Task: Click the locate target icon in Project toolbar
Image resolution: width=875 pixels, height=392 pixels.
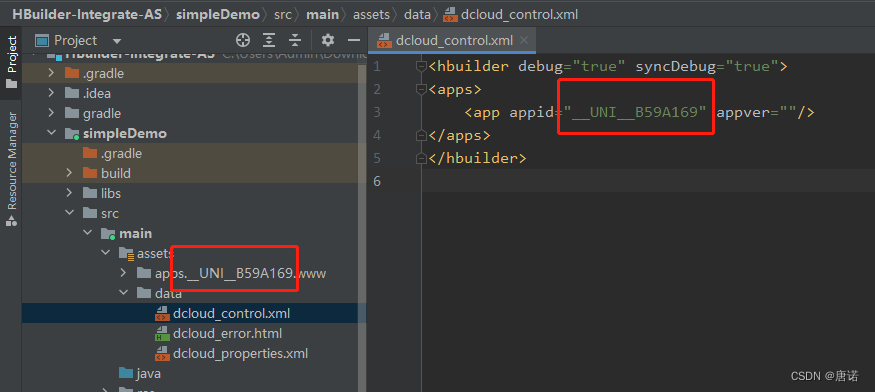Action: coord(243,40)
